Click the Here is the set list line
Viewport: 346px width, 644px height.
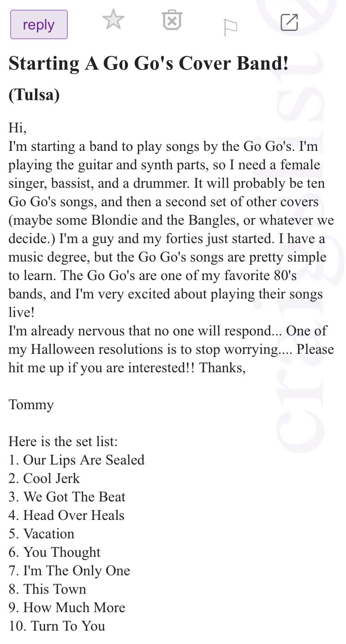(63, 441)
